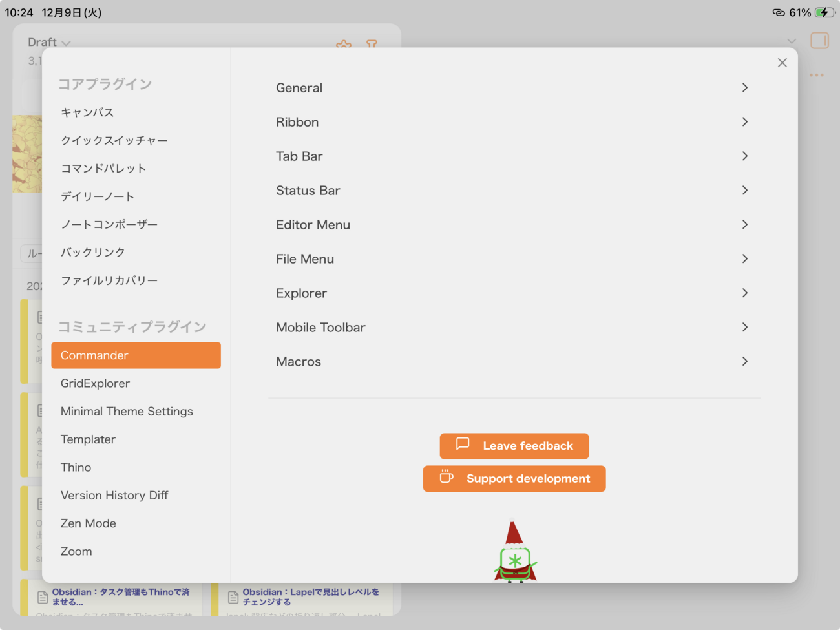Image resolution: width=840 pixels, height=630 pixels.
Task: Select デイリーノート core plugin
Action: (x=136, y=196)
